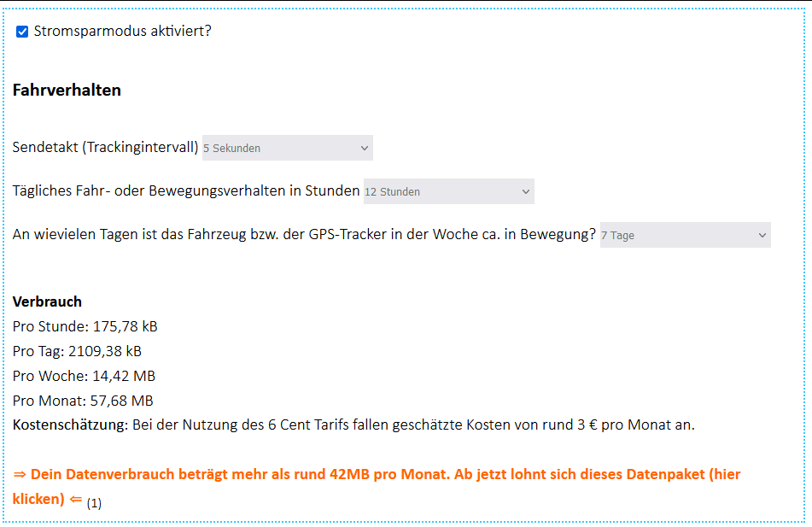
Task: Click the bold 'Kostenschätzung' text
Action: (x=69, y=425)
